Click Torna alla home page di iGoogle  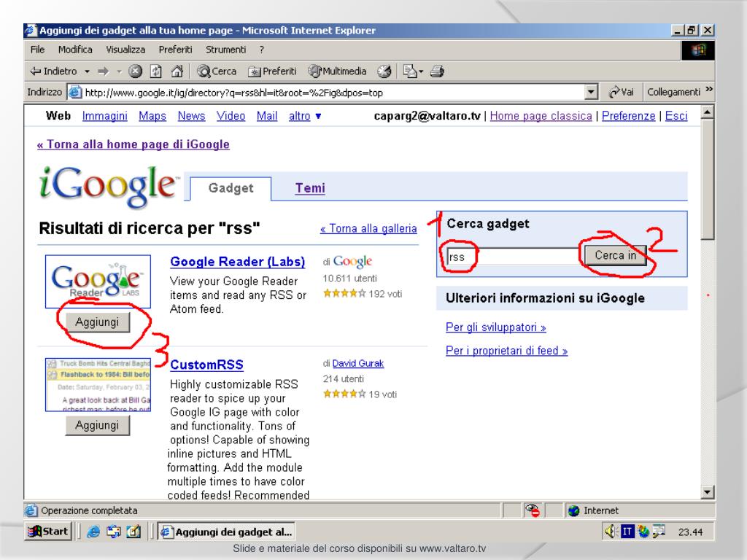click(133, 144)
